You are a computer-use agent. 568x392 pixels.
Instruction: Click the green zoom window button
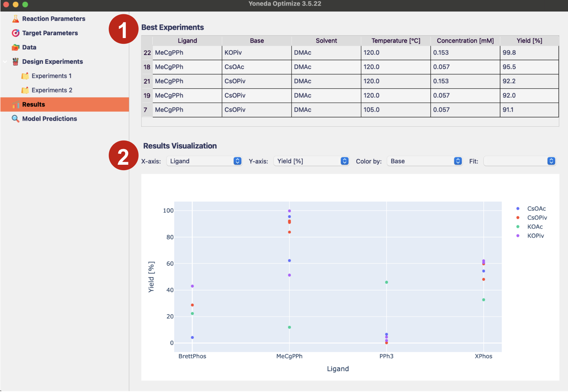click(25, 4)
